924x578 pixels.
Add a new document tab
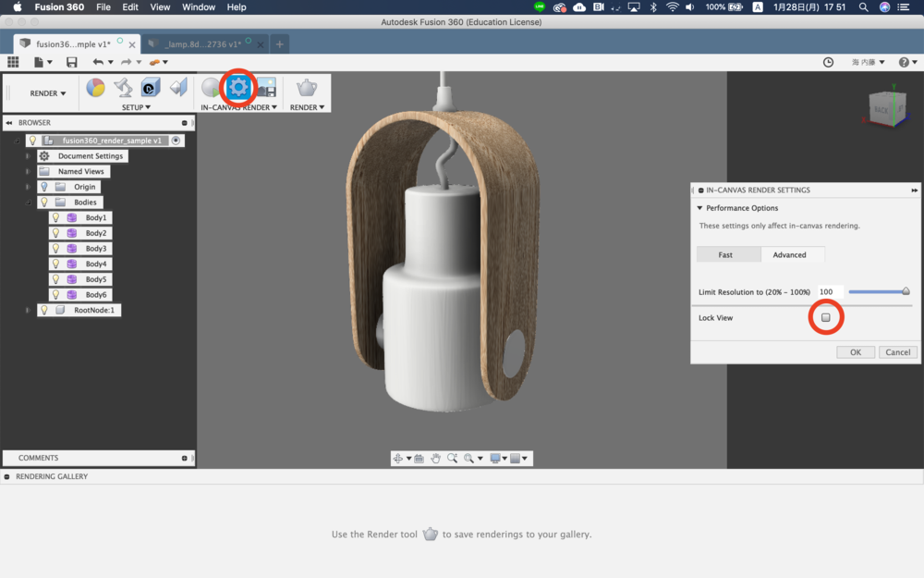280,44
